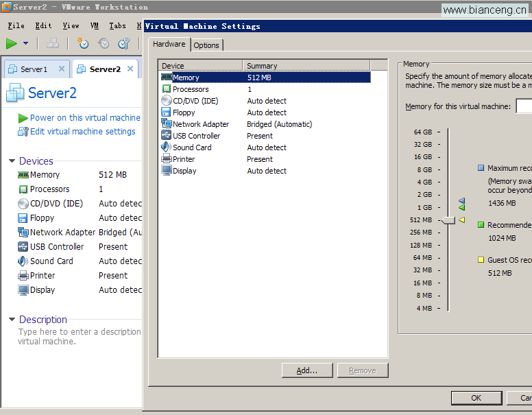Select Sound Card icon in hardware list
532x415 pixels.
tap(166, 147)
